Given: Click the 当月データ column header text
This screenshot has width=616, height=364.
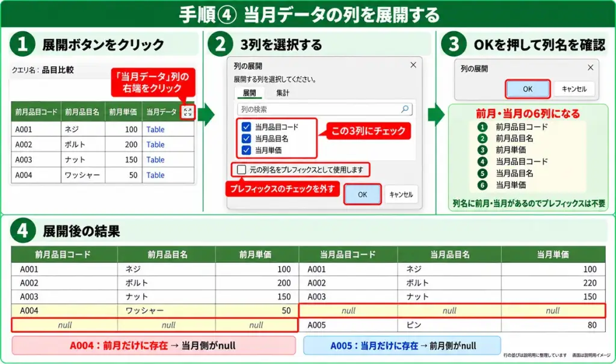Looking at the screenshot, I should pos(161,112).
